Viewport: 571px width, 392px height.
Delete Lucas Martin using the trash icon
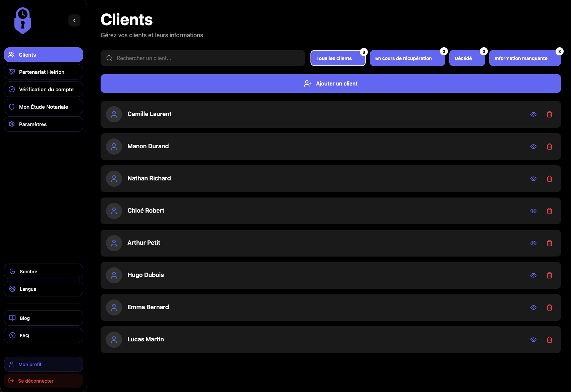[x=550, y=340]
